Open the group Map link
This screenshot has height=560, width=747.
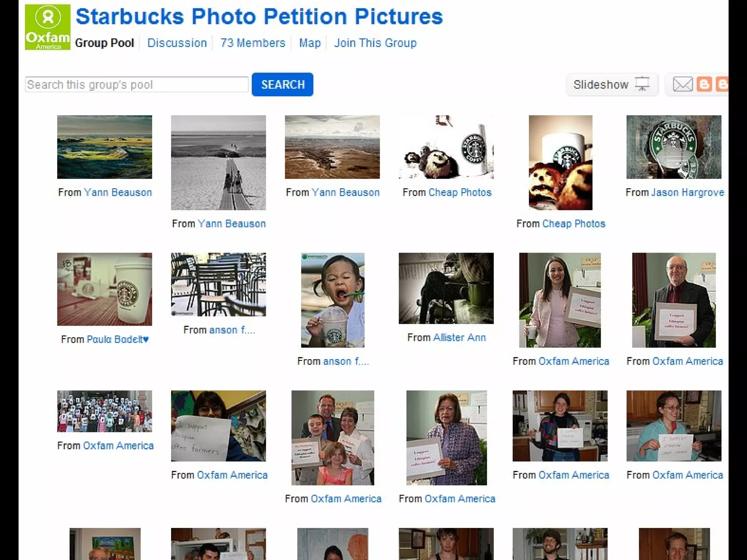tap(310, 43)
